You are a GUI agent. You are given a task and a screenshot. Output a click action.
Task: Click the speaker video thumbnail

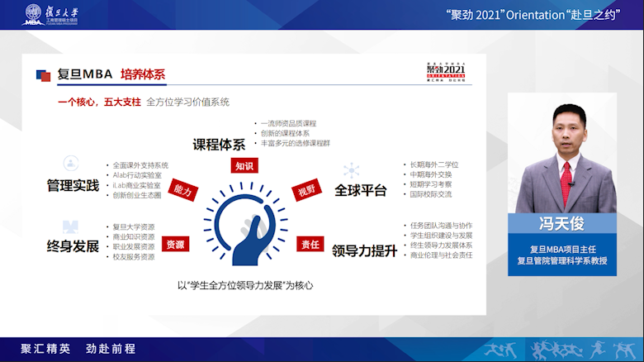pos(562,153)
